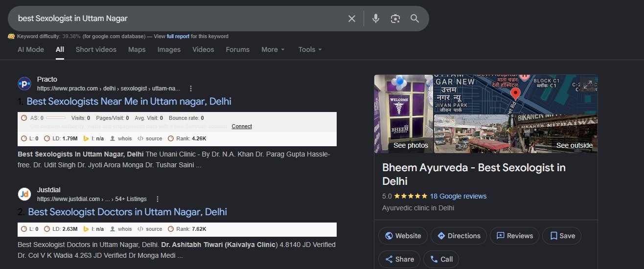The image size is (644, 269).
Task: Open See photos thumbnail
Action: coord(404,114)
